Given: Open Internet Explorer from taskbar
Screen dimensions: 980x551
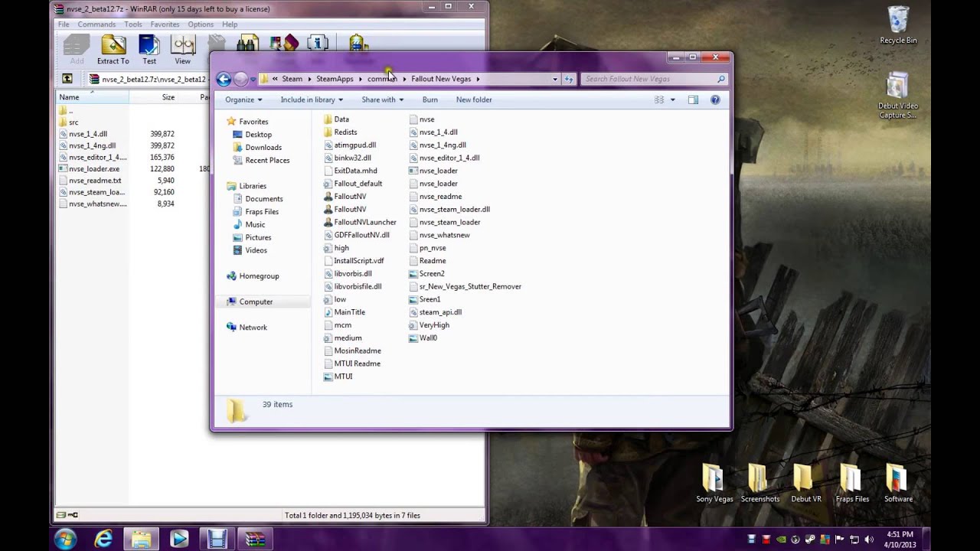Looking at the screenshot, I should point(103,539).
